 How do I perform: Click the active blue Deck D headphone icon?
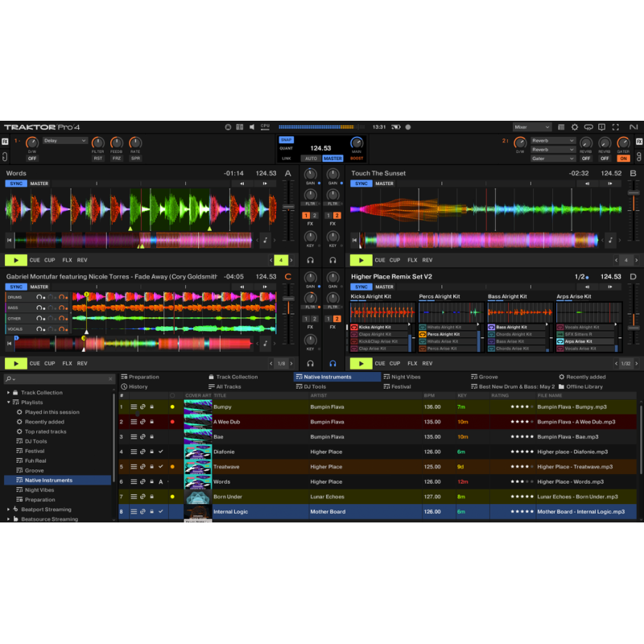(332, 364)
